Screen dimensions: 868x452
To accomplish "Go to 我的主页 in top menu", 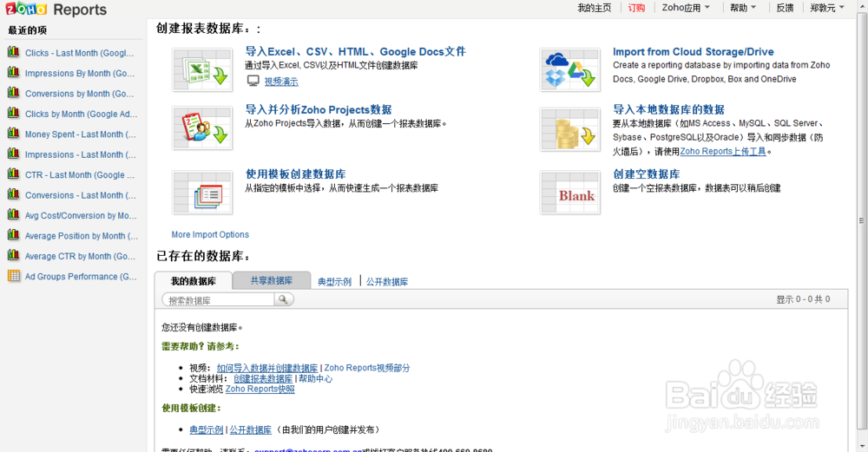I will tap(595, 8).
